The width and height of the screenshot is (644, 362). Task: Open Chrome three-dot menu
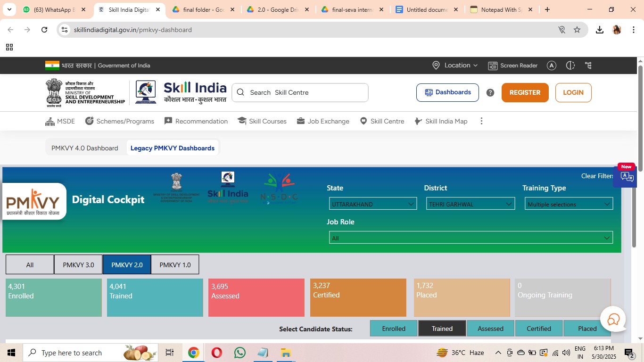pyautogui.click(x=634, y=30)
